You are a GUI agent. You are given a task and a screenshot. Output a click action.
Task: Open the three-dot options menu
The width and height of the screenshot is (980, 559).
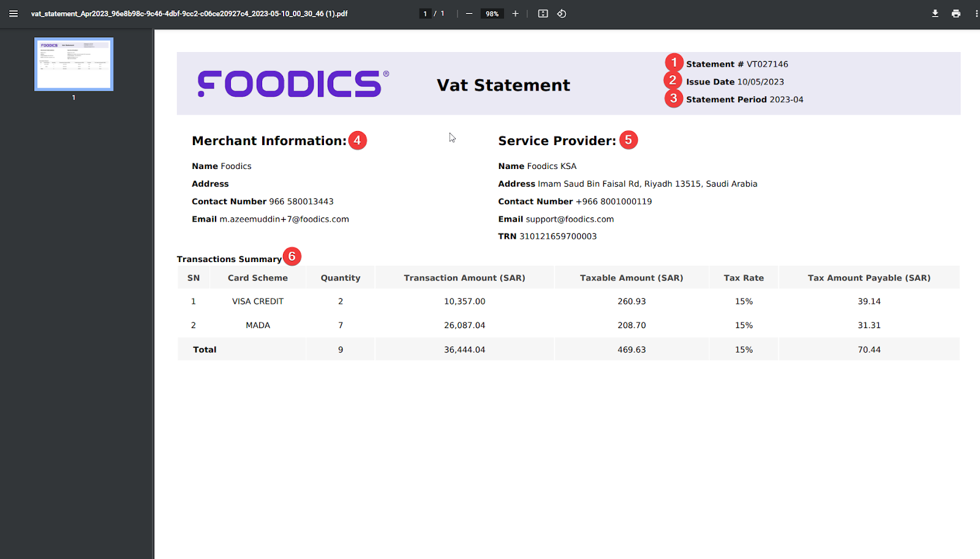point(975,13)
